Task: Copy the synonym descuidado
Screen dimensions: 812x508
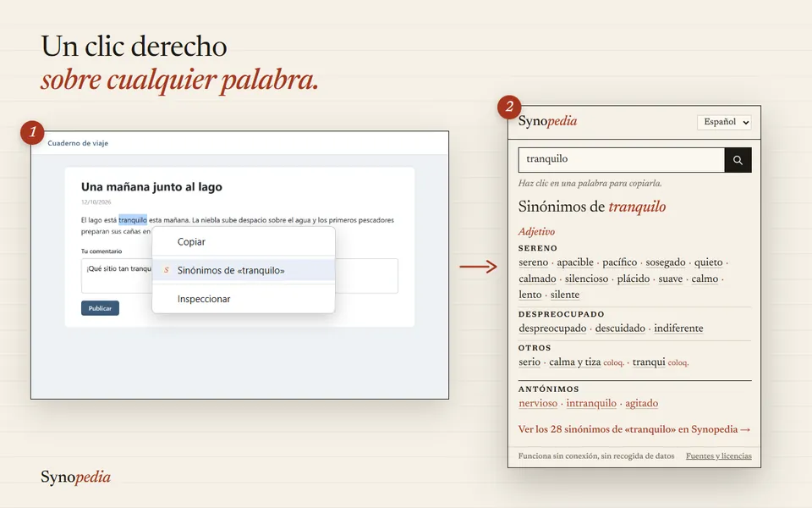Action: (x=620, y=329)
